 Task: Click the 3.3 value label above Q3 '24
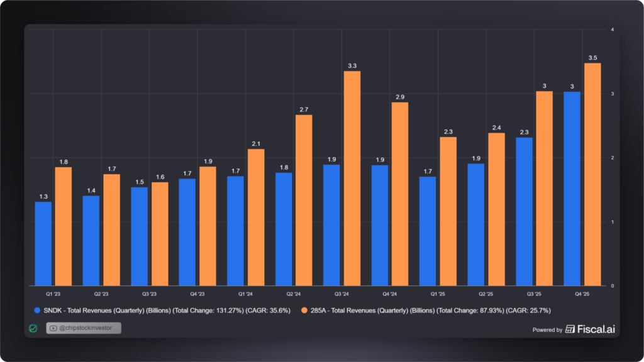(352, 65)
